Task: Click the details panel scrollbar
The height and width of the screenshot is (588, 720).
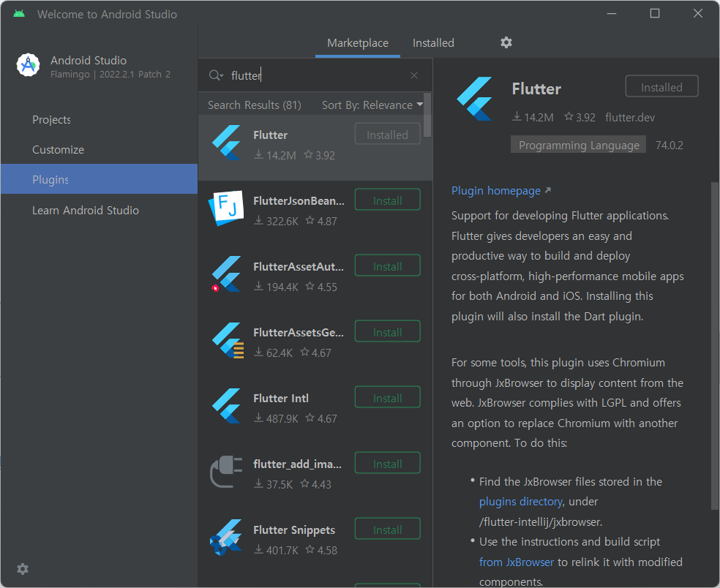Action: click(x=714, y=345)
